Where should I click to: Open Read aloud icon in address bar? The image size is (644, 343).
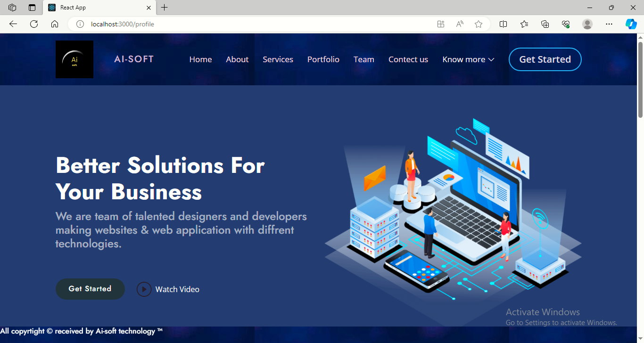[x=460, y=24]
